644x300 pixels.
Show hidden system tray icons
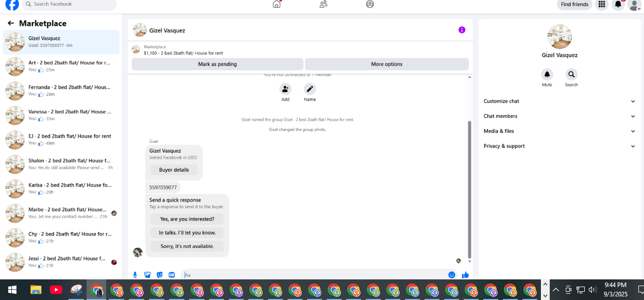(556, 290)
